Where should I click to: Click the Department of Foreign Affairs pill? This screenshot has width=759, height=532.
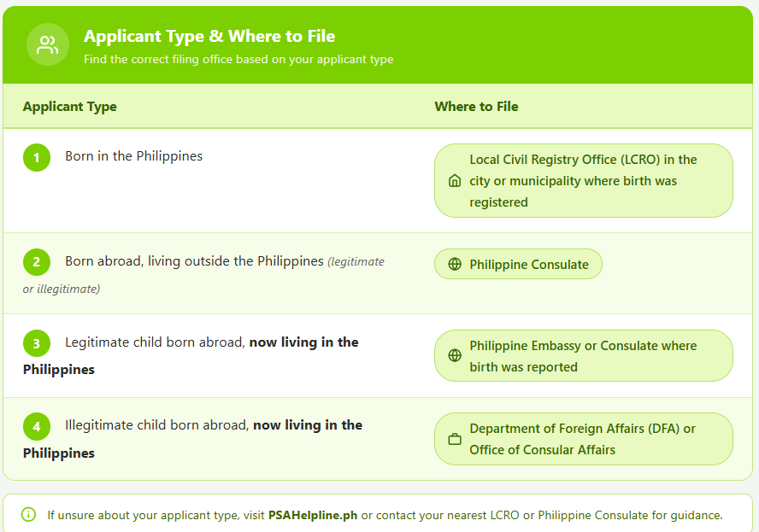[x=584, y=439]
